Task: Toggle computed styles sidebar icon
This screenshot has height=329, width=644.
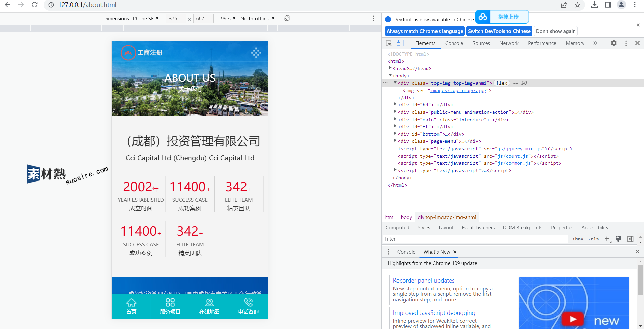Action: pos(630,239)
